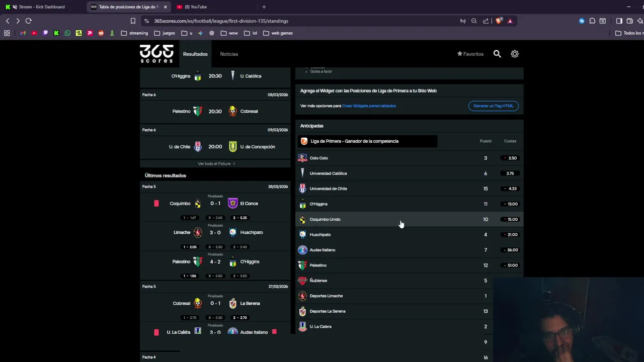
Task: Expand the juegos bookmarks folder
Action: (x=165, y=33)
